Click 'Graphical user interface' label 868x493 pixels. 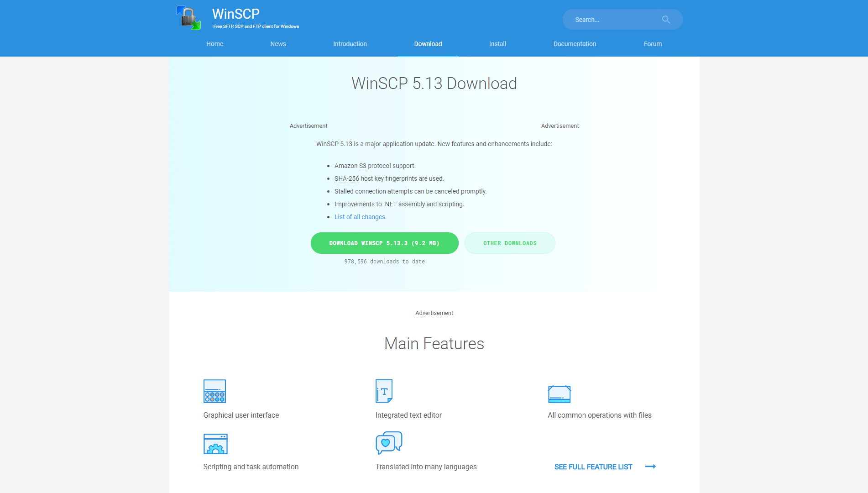241,415
